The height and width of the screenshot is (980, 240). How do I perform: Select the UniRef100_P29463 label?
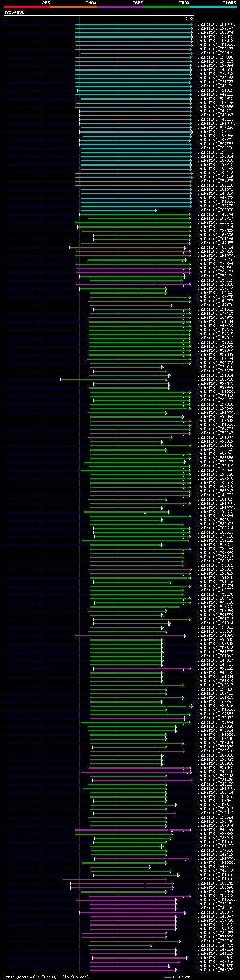215,78
